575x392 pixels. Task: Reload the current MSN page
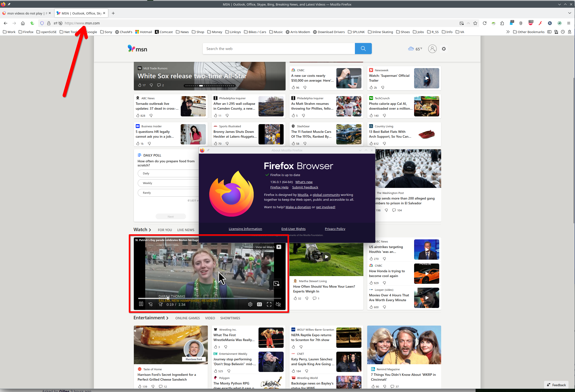point(484,23)
